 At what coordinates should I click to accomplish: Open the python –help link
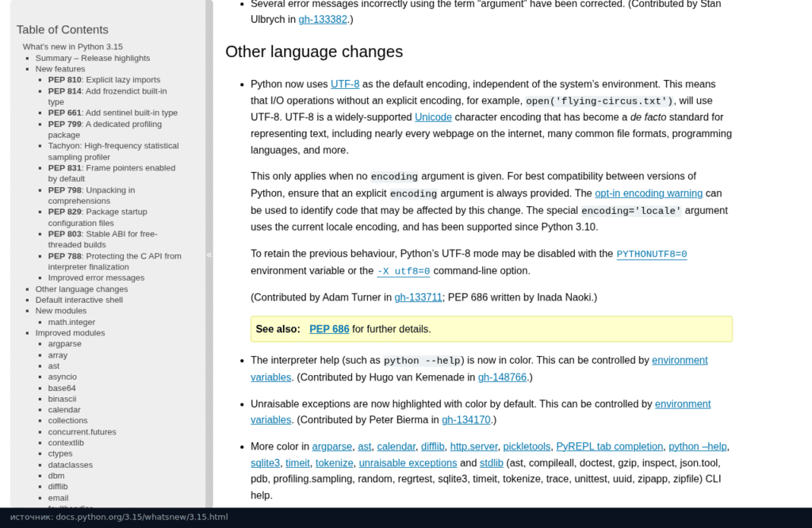698,446
